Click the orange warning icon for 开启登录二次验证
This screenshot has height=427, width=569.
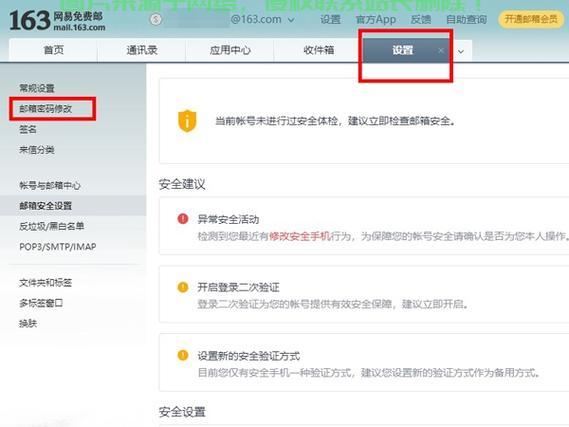coord(183,287)
